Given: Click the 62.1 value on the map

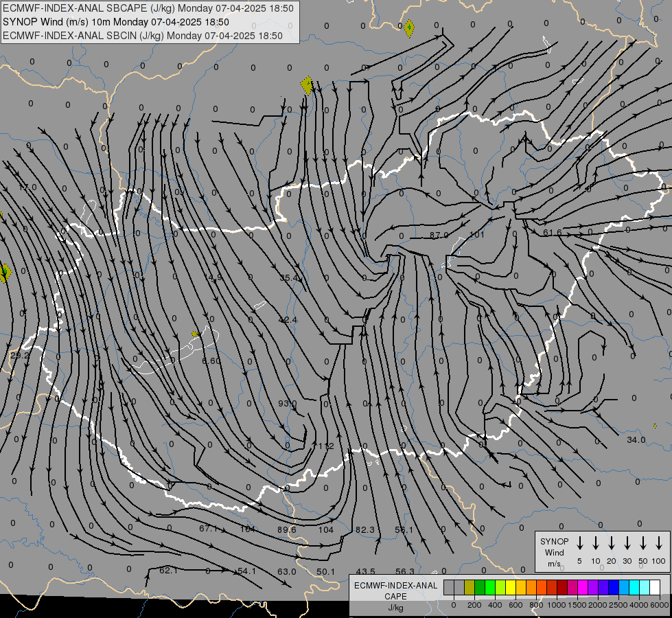Looking at the screenshot, I should (x=168, y=571).
